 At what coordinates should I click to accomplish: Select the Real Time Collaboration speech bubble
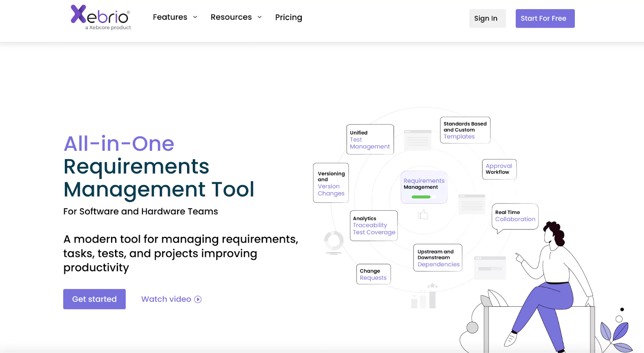tap(515, 216)
